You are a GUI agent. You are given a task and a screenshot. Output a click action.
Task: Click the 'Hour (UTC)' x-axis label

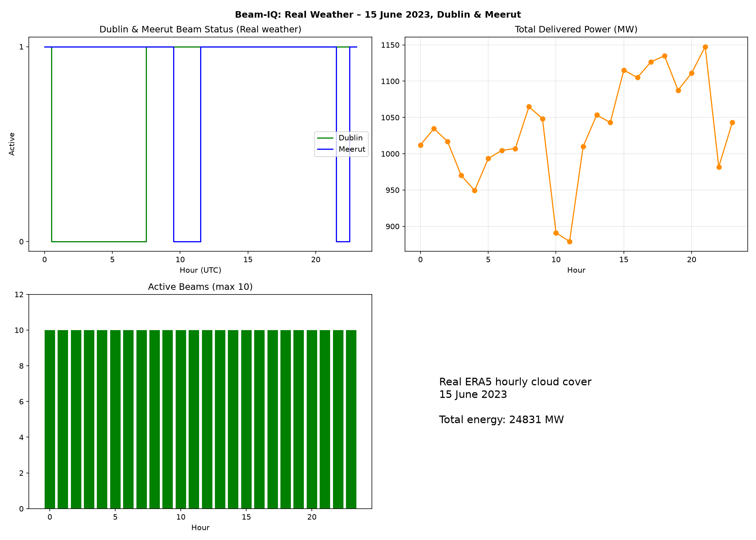point(200,270)
